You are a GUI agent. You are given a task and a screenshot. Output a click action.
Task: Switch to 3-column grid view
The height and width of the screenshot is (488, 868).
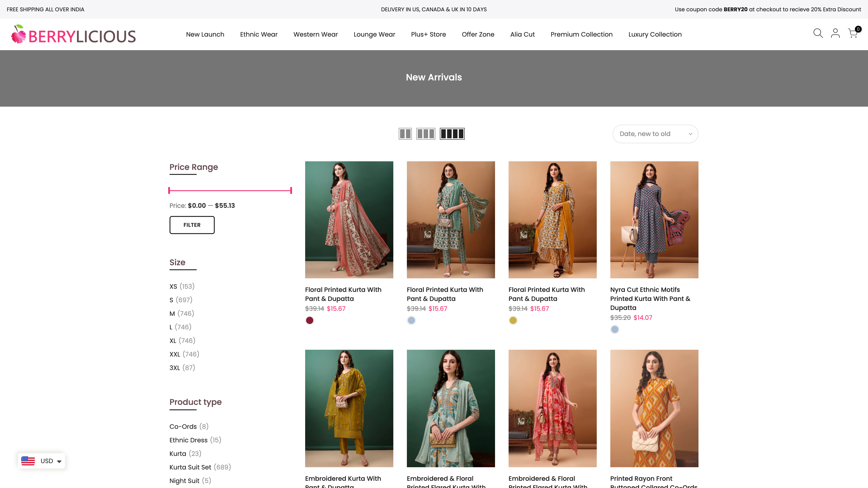tap(426, 133)
